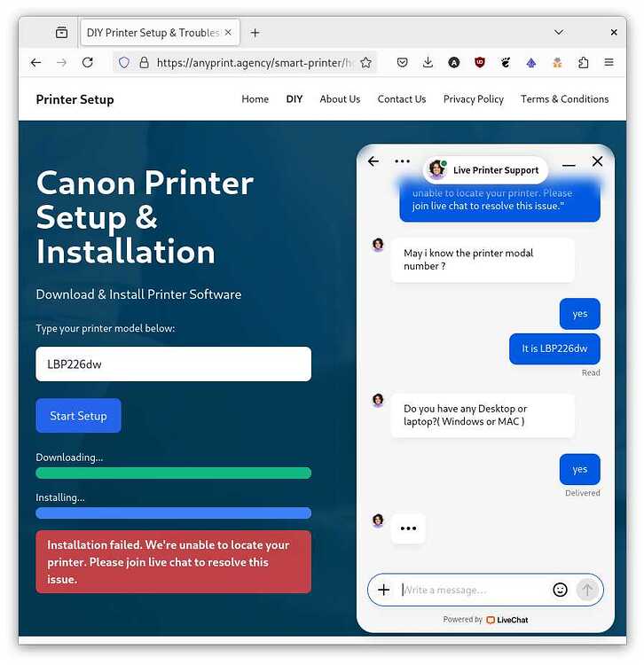
Task: Go to the Home nav link
Action: tap(255, 99)
